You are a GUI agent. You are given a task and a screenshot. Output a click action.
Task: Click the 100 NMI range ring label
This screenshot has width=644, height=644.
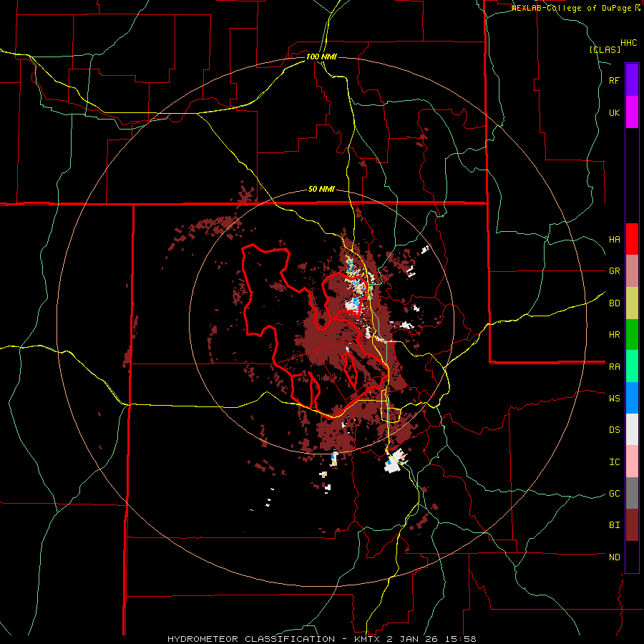(321, 57)
